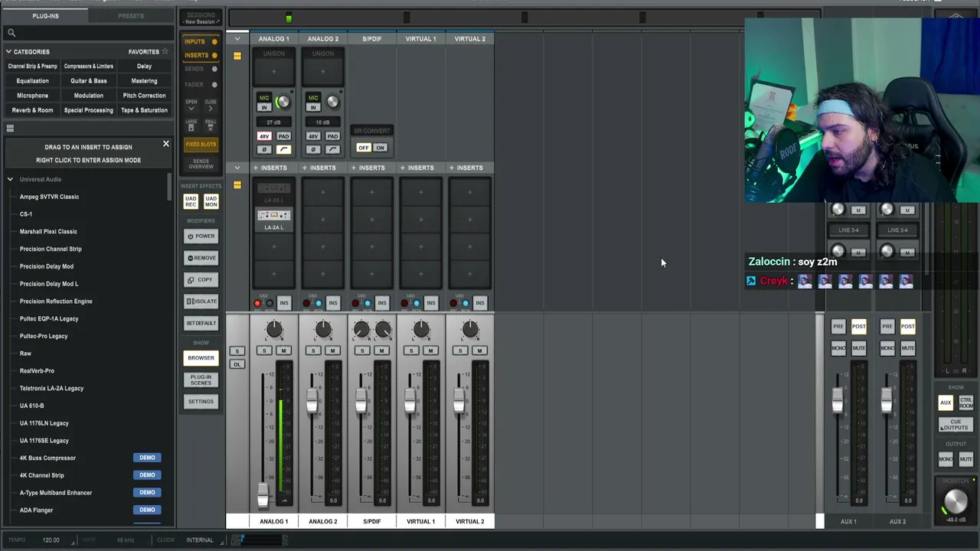Open Plug-In Scenes
980x551 pixels.
201,380
